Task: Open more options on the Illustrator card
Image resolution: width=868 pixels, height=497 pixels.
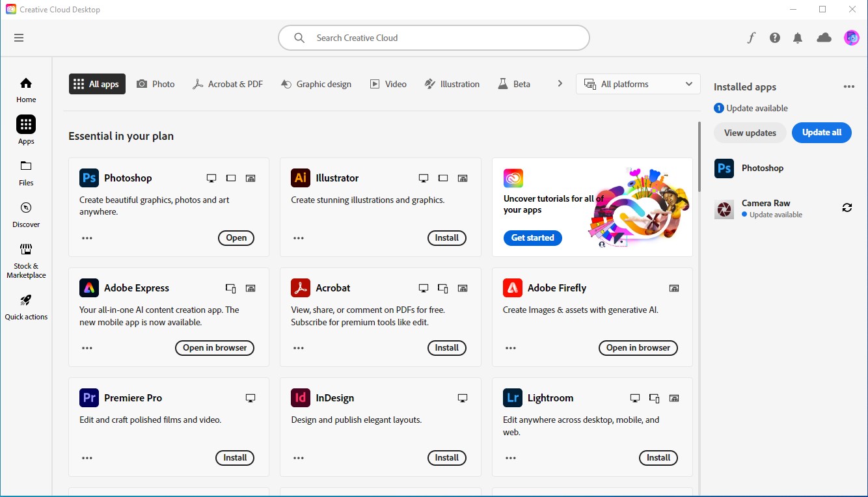Action: (x=299, y=238)
